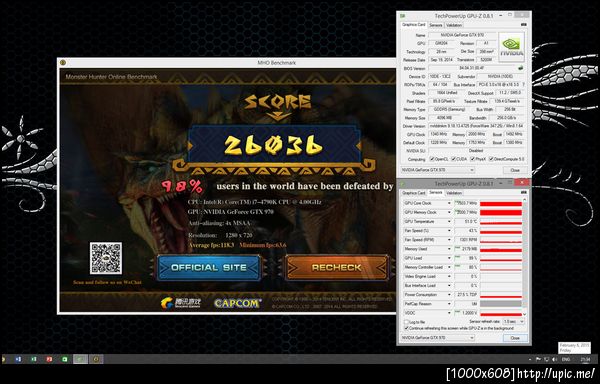The height and width of the screenshot is (384, 600).
Task: Open GPU Temperature sensor dropdown
Action: (449, 222)
